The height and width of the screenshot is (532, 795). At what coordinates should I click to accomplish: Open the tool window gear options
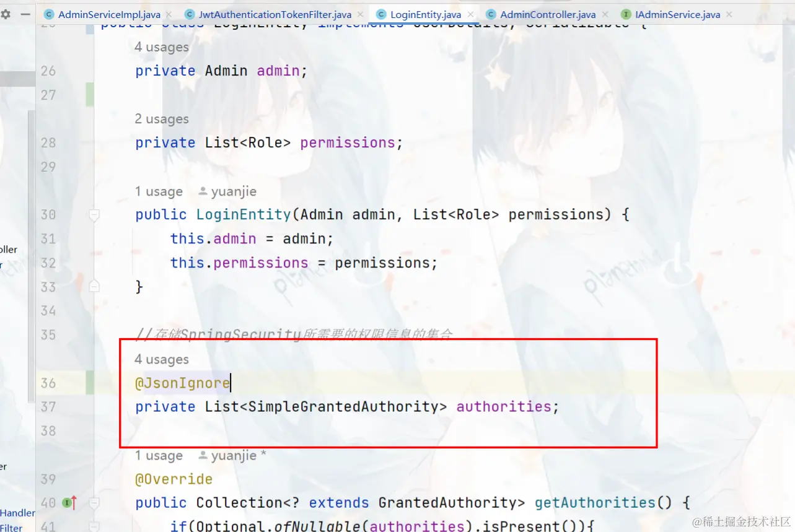(x=6, y=14)
